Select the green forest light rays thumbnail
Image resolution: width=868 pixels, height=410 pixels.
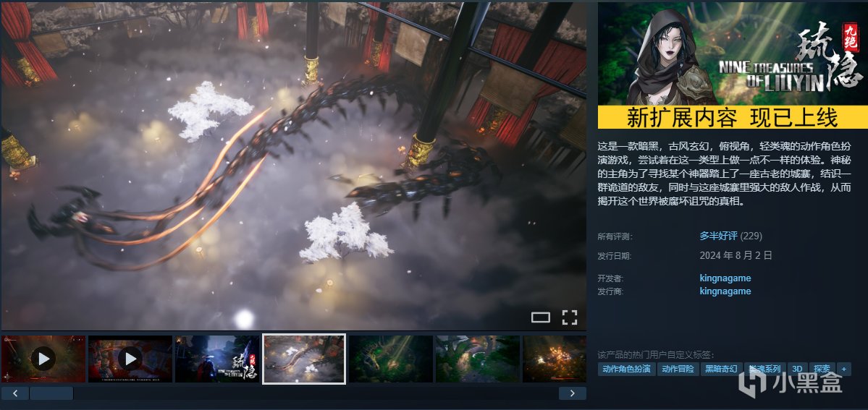(391, 359)
